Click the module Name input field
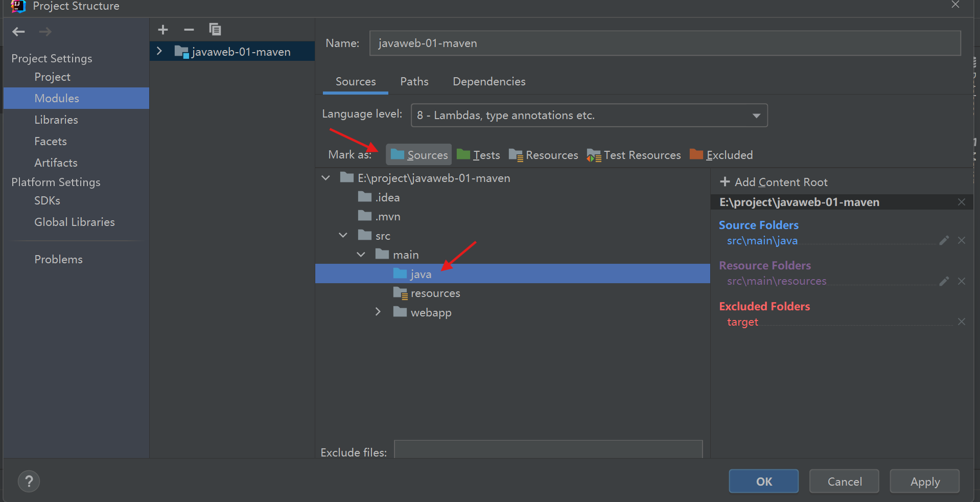The image size is (980, 502). coord(664,43)
